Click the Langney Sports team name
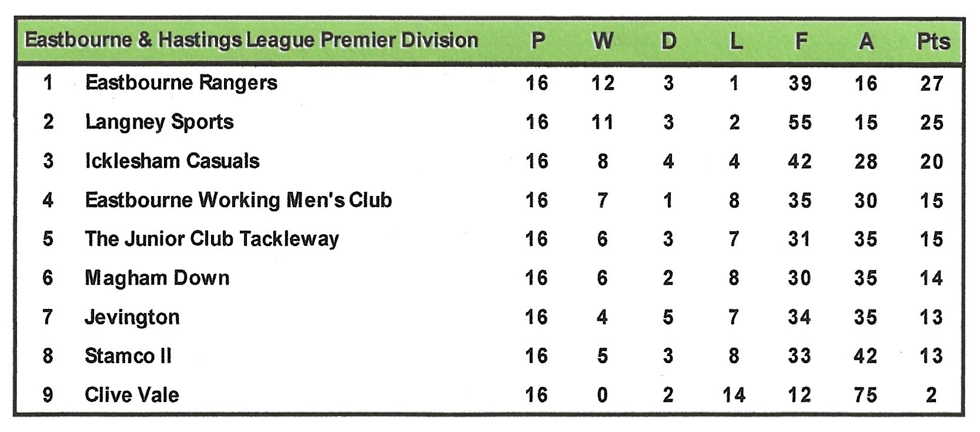Image resolution: width=980 pixels, height=432 pixels. click(x=159, y=122)
